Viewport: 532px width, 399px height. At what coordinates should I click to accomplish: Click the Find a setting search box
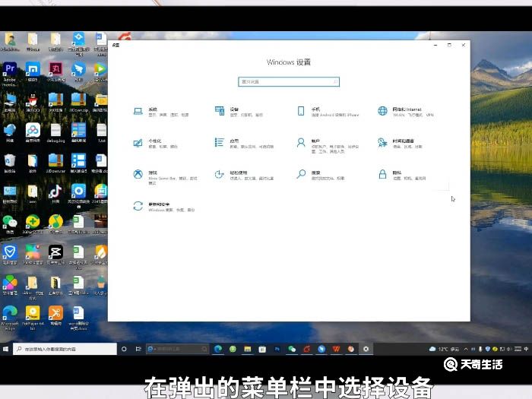click(288, 82)
